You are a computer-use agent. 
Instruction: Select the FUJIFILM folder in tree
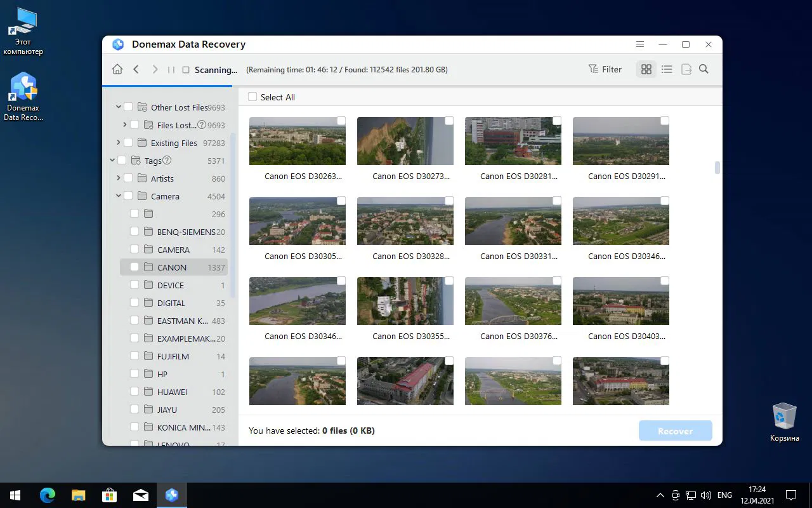[173, 356]
